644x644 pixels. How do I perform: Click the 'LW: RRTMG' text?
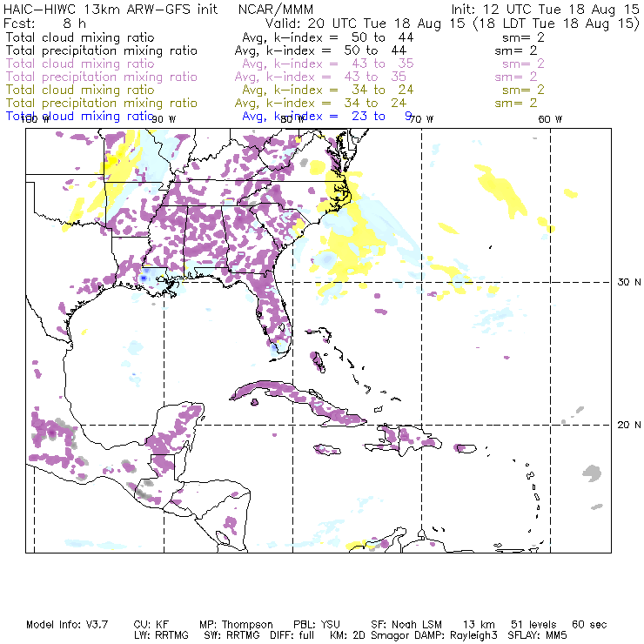tap(161, 635)
